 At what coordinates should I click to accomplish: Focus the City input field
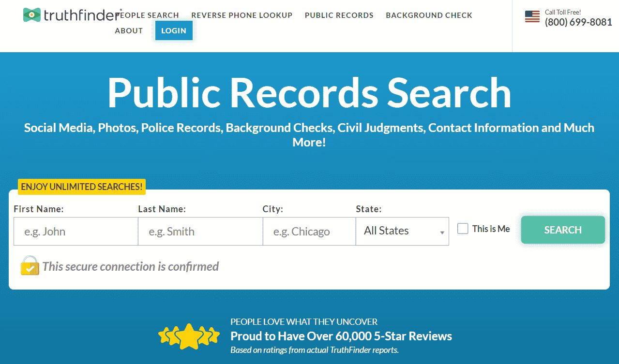point(309,231)
